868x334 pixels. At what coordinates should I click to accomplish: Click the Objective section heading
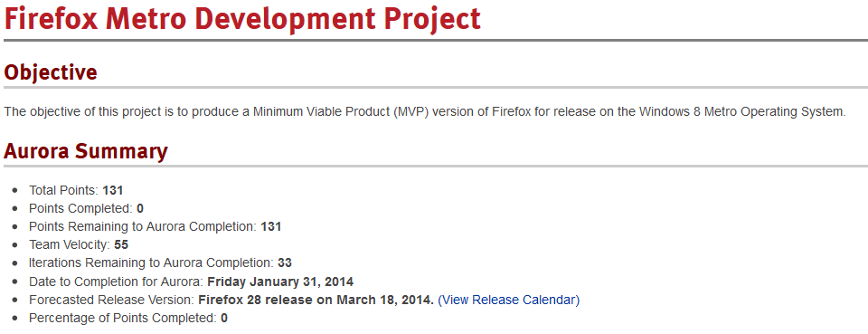[51, 72]
